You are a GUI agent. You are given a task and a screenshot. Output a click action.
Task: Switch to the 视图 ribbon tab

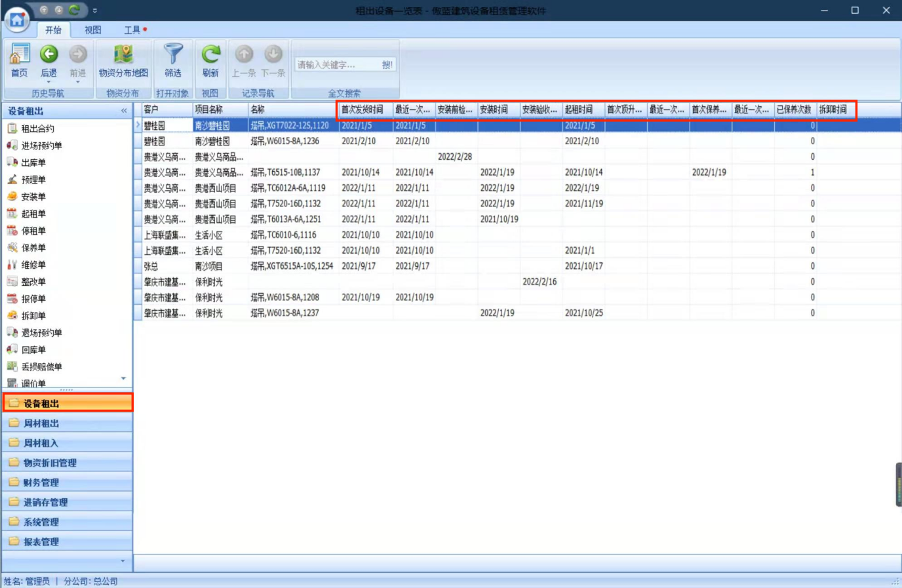pyautogui.click(x=92, y=30)
